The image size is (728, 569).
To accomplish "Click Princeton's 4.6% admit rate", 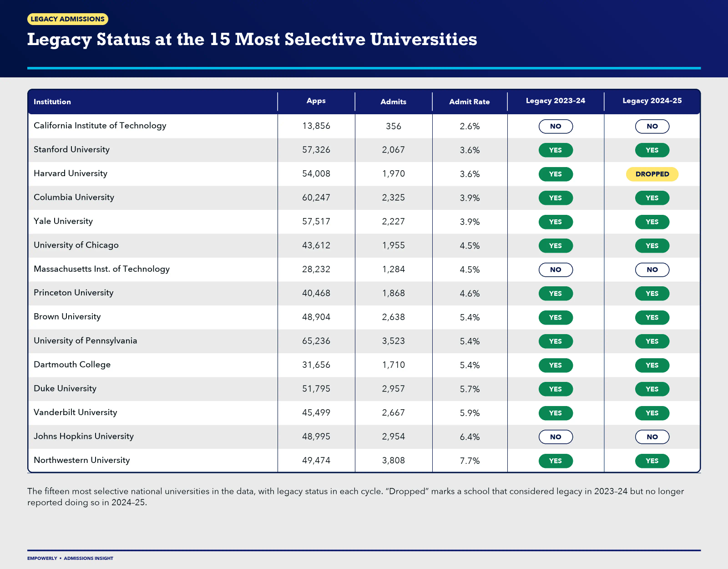I will coord(470,294).
